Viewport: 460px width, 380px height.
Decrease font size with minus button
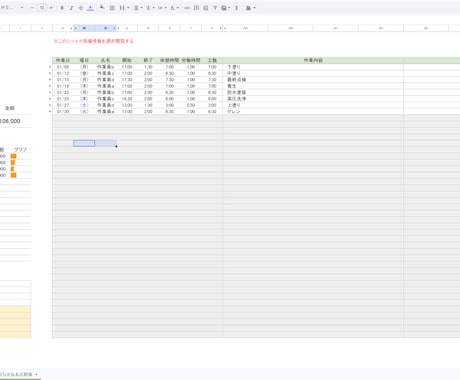point(32,8)
